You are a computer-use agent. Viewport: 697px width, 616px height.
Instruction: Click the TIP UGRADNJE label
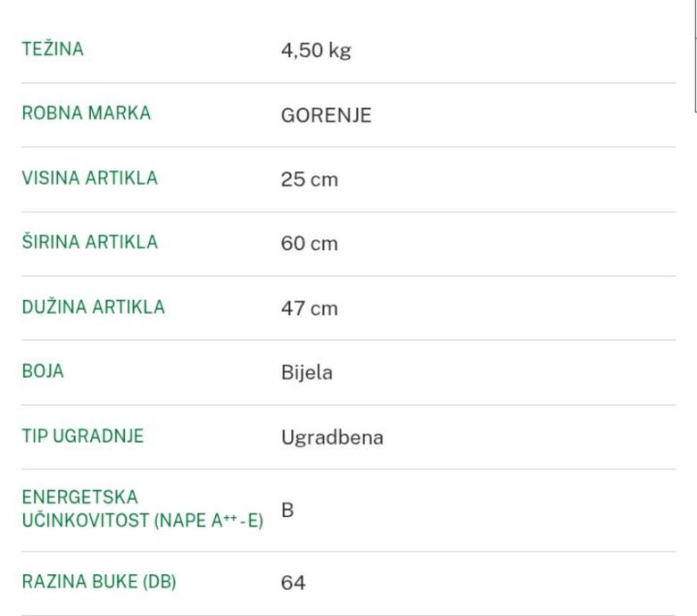82,437
